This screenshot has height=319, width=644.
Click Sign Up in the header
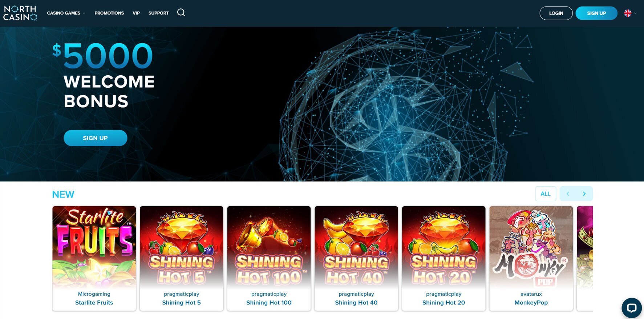pyautogui.click(x=596, y=13)
